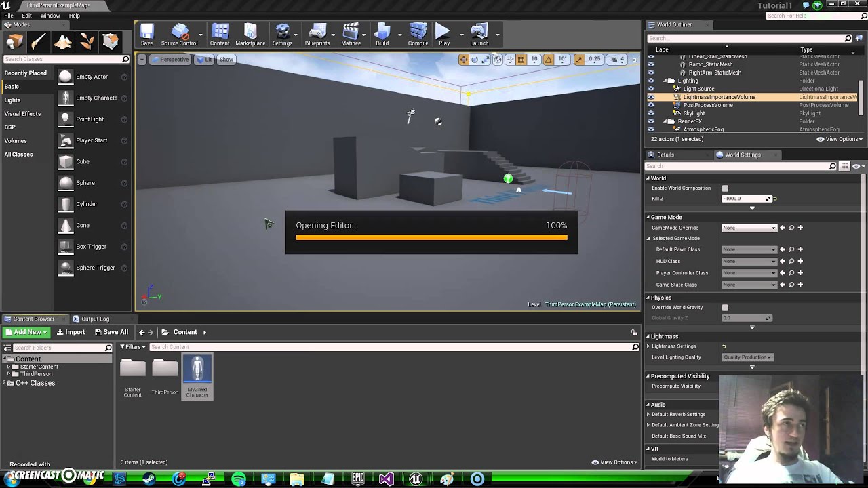This screenshot has width=868, height=488.
Task: Open Source Control toolbar icon
Action: click(x=179, y=35)
